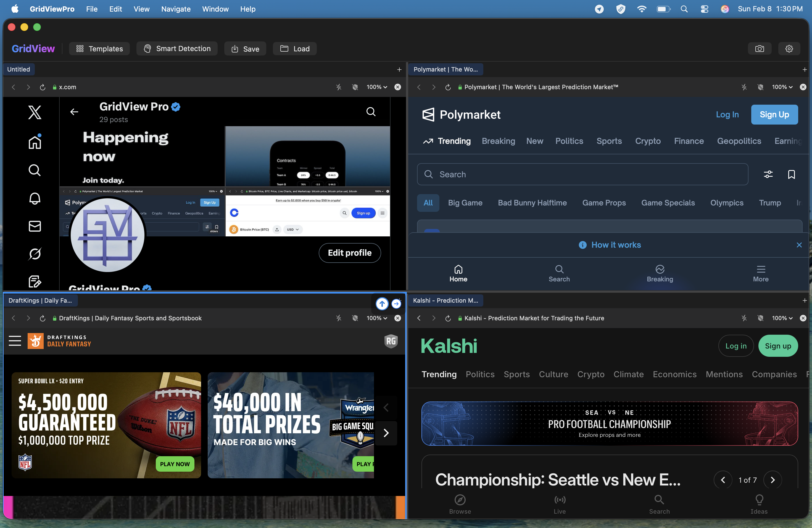Open the filter sliders beside Polymarket search
Image resolution: width=812 pixels, height=528 pixels.
[768, 174]
